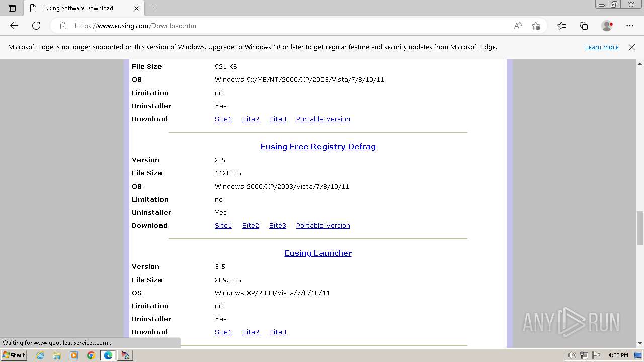
Task: Download Eusing Launcher from Site1
Action: (x=223, y=332)
